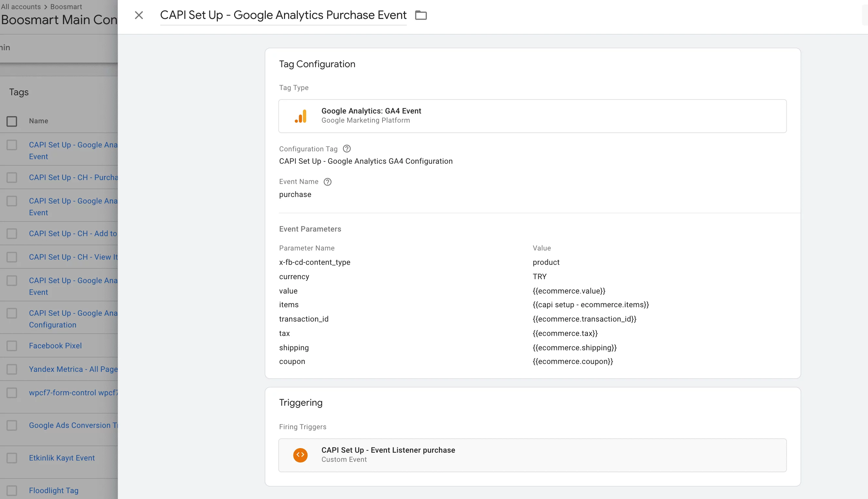This screenshot has height=499, width=868.
Task: Go to All accounts breadcrumb
Action: pyautogui.click(x=21, y=7)
